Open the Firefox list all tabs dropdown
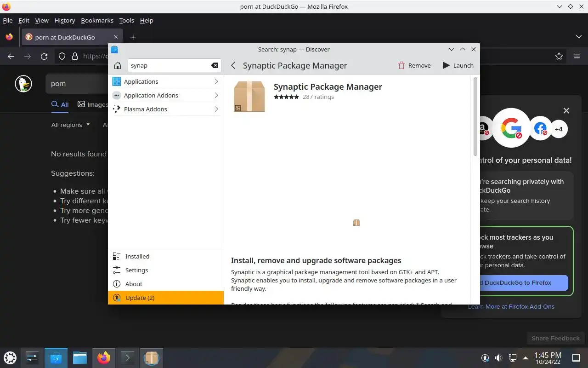 (578, 37)
